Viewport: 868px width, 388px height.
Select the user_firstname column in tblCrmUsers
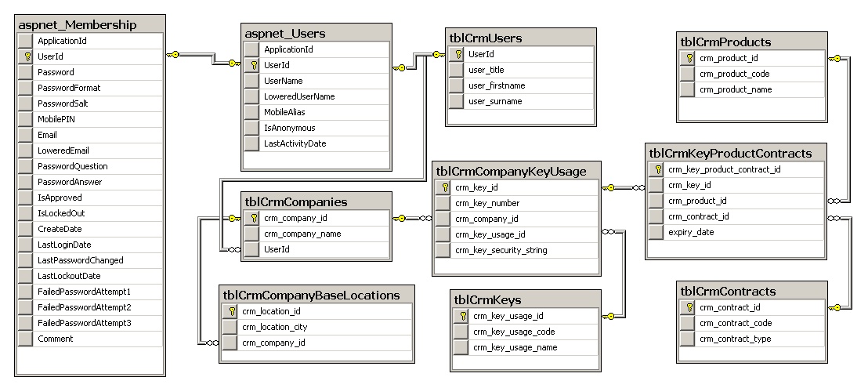pyautogui.click(x=497, y=85)
